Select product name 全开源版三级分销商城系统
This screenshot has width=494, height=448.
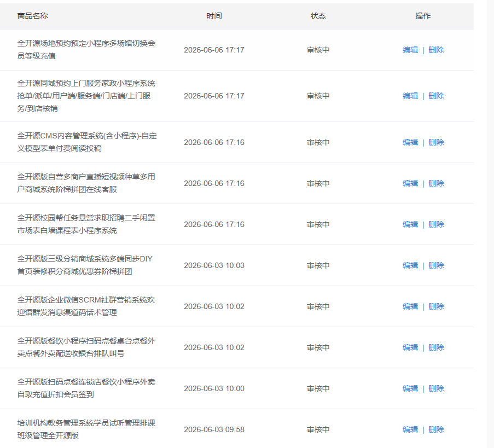click(85, 265)
